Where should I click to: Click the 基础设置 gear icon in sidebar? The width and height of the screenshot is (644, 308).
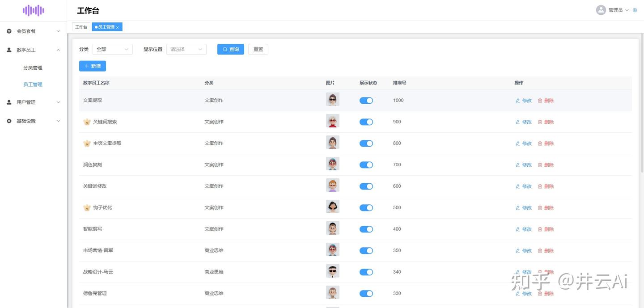pos(9,121)
